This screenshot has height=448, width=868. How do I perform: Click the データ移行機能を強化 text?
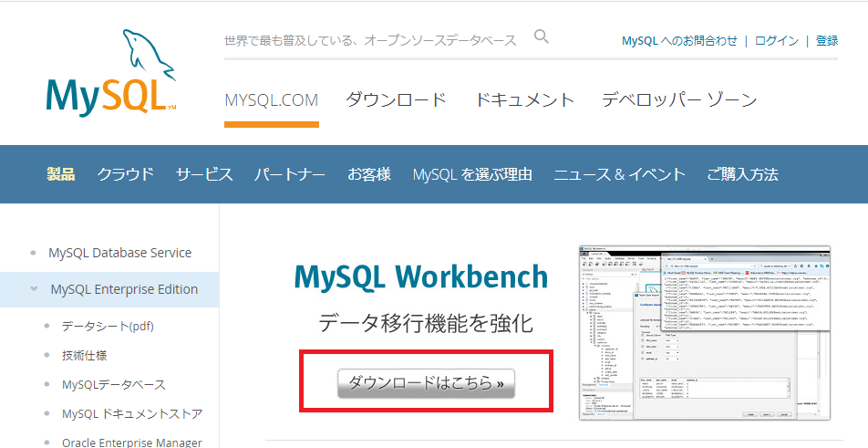pyautogui.click(x=426, y=323)
